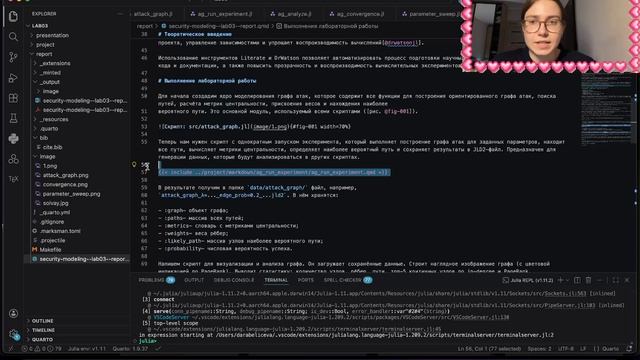Open the DEBUG CONSOLE panel tab

click(x=233, y=280)
